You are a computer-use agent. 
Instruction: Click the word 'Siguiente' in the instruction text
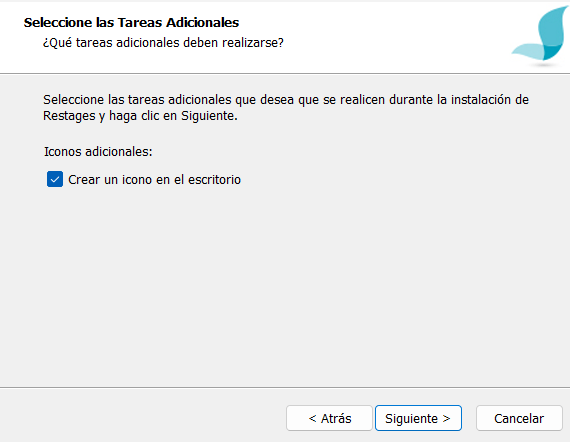(209, 116)
